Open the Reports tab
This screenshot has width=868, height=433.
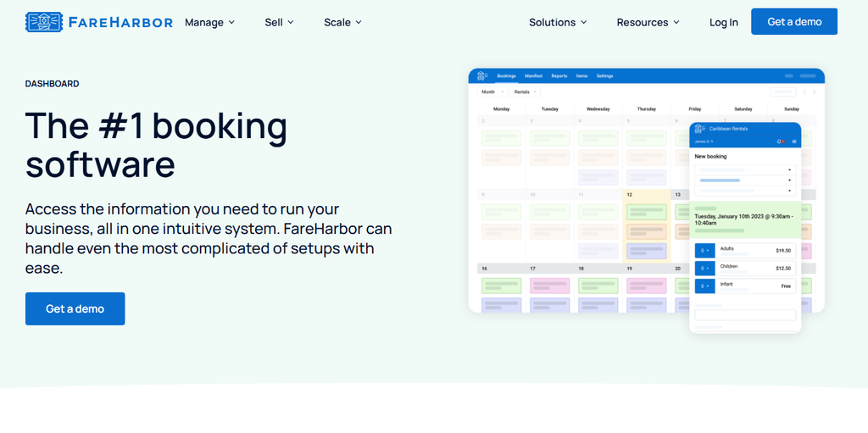[559, 76]
